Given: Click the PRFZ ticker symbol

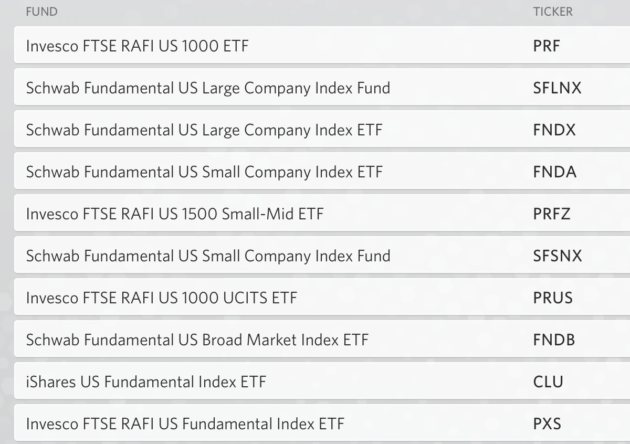Looking at the screenshot, I should pyautogui.click(x=552, y=214).
